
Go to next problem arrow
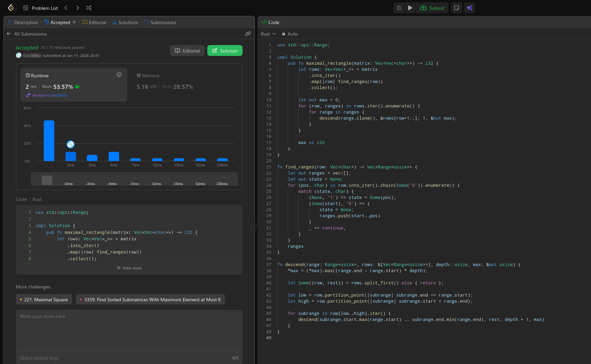tap(77, 8)
